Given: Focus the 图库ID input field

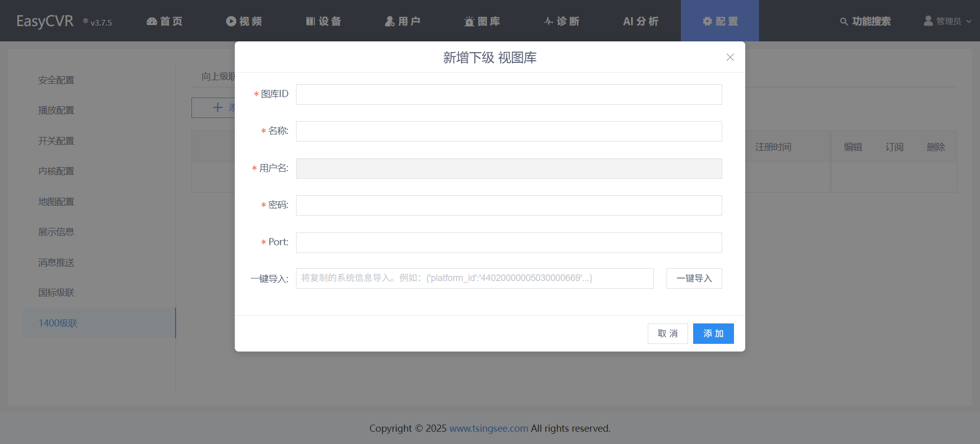Looking at the screenshot, I should point(509,95).
